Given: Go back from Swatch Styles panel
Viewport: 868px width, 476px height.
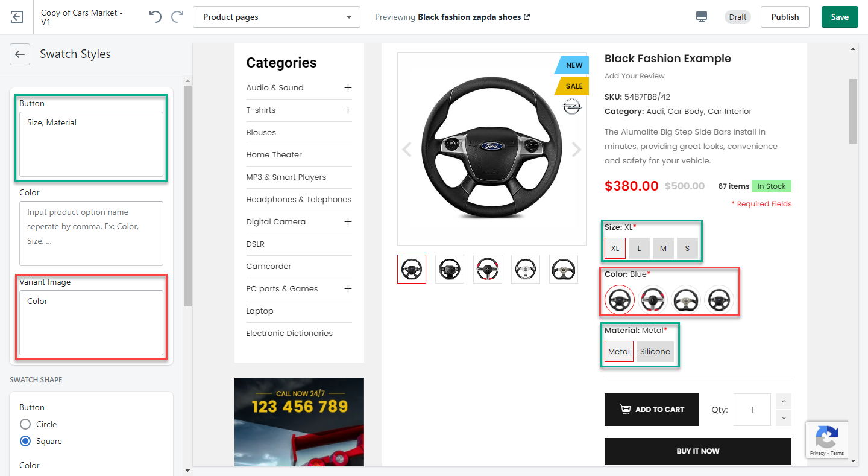Looking at the screenshot, I should tap(20, 54).
